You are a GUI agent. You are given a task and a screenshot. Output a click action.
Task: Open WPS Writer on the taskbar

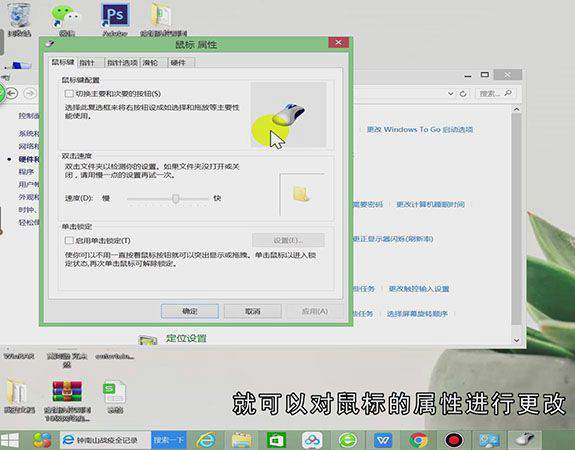click(383, 440)
